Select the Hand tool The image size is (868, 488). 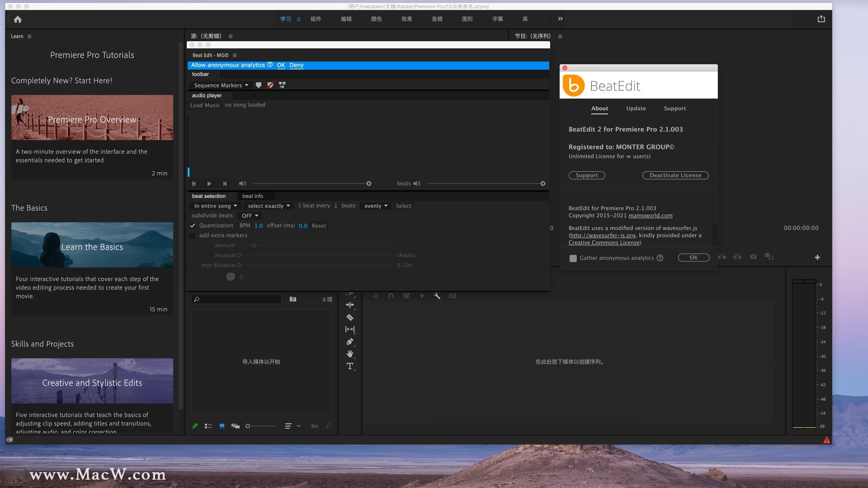click(349, 354)
